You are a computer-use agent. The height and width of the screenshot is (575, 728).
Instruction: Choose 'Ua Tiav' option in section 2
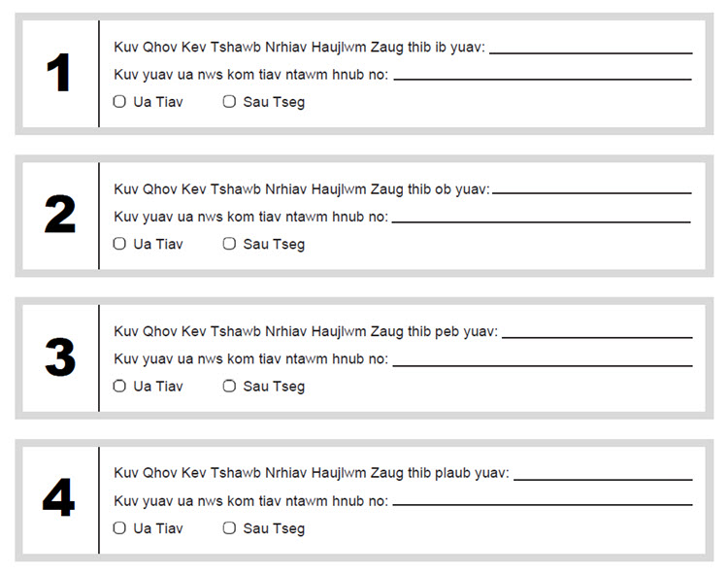(119, 244)
